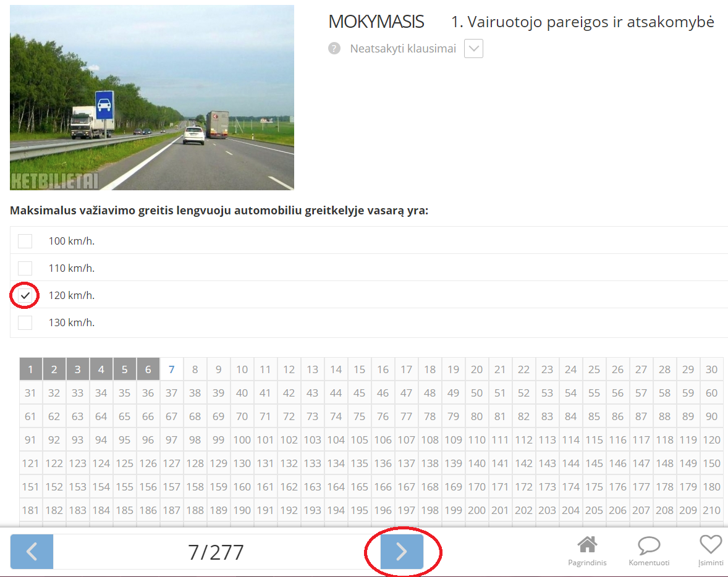Click the Pagrindinis home icon
728x577 pixels.
pos(587,545)
